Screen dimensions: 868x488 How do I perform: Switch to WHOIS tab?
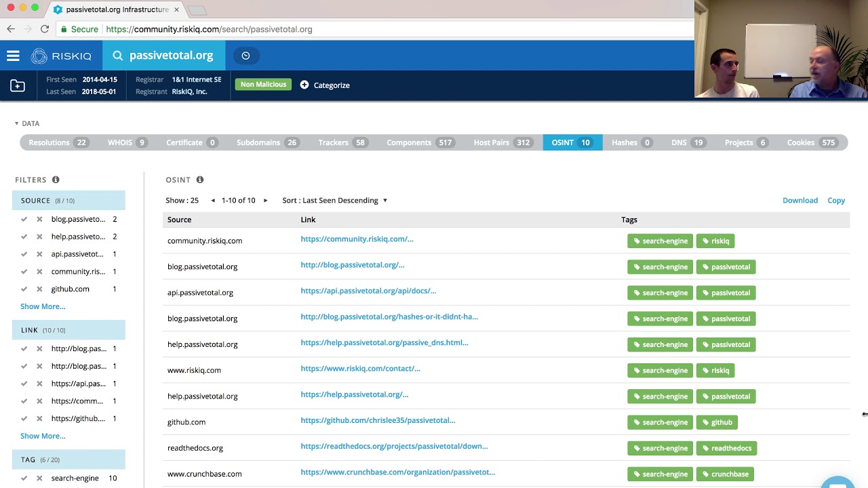pyautogui.click(x=127, y=142)
